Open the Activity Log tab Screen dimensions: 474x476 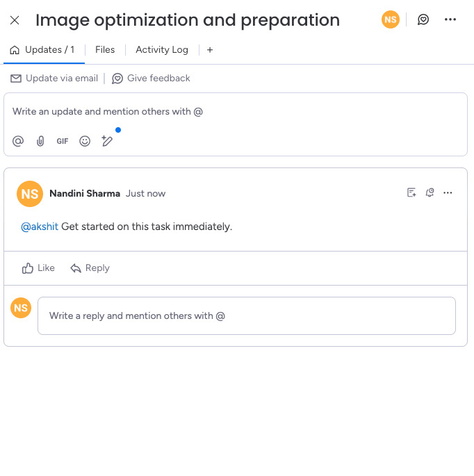coord(162,50)
